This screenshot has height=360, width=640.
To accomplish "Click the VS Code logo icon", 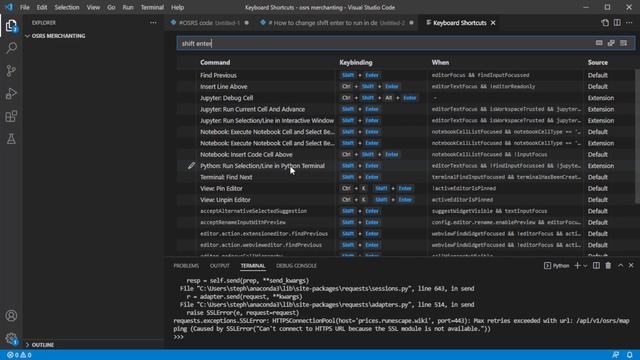I will tap(9, 7).
